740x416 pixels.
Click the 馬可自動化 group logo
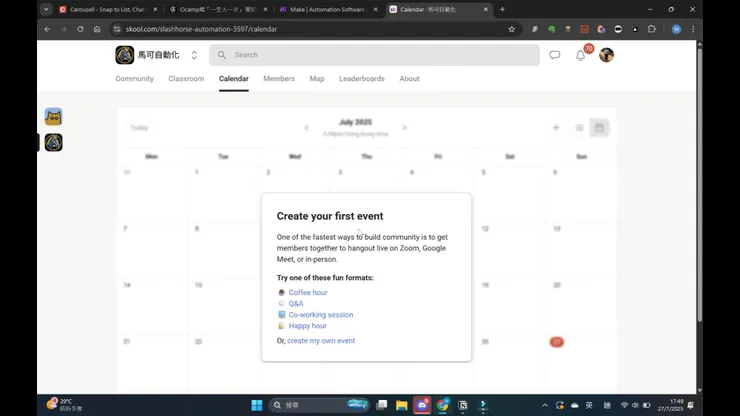125,55
